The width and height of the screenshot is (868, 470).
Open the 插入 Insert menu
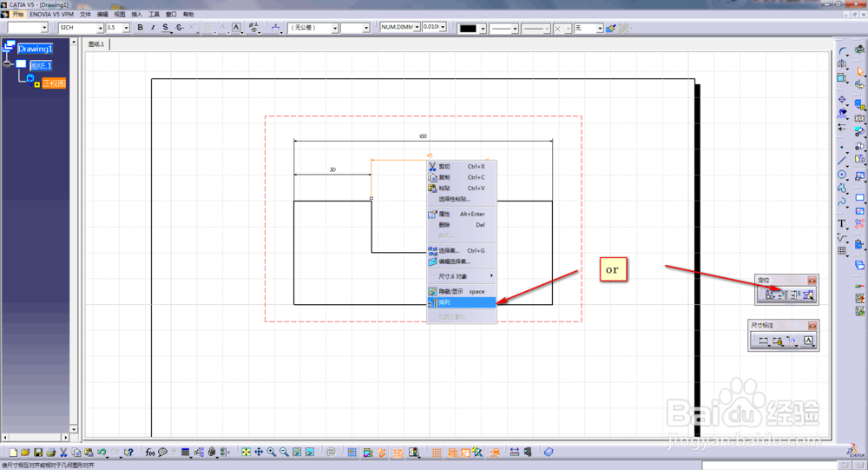point(137,14)
